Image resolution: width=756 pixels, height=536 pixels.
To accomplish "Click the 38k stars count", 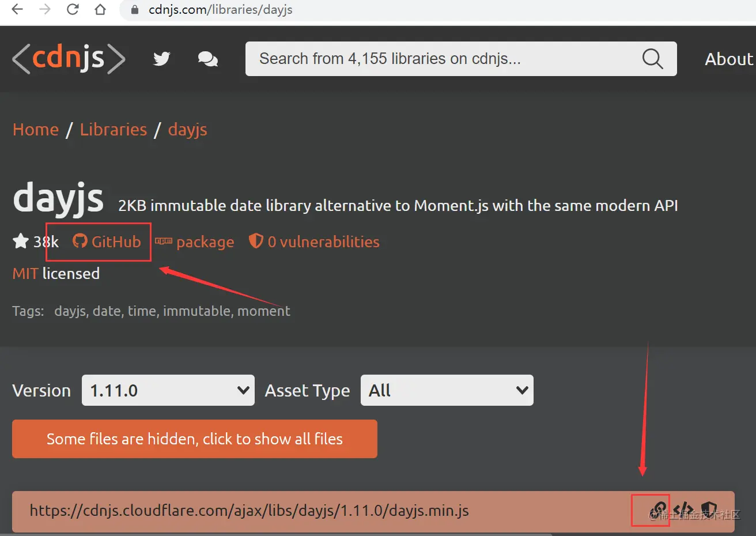I will point(46,241).
